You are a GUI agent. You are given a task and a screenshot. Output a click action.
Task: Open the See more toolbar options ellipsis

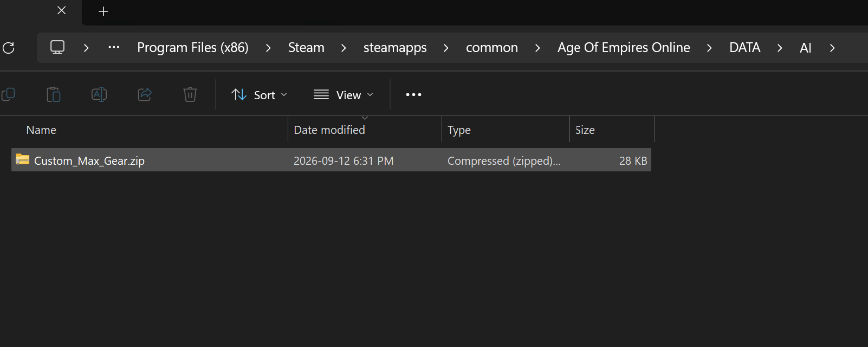click(413, 95)
